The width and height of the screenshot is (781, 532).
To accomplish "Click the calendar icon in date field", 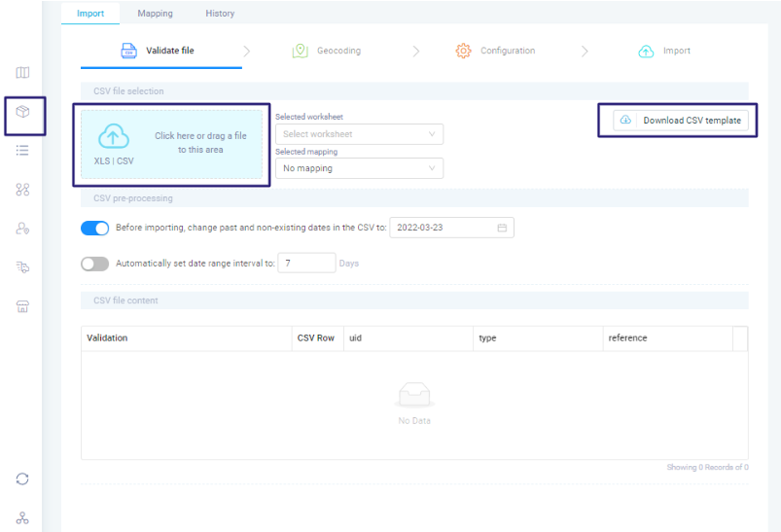I will (x=502, y=228).
